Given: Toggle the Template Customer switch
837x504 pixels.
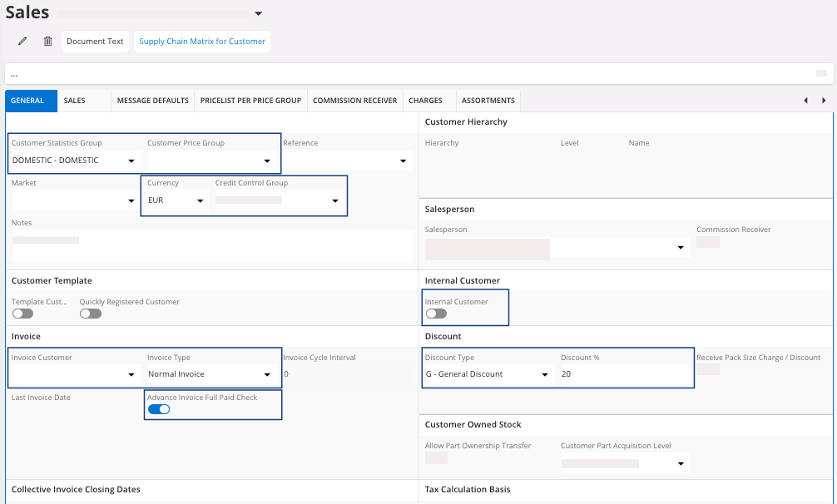Looking at the screenshot, I should 22,314.
